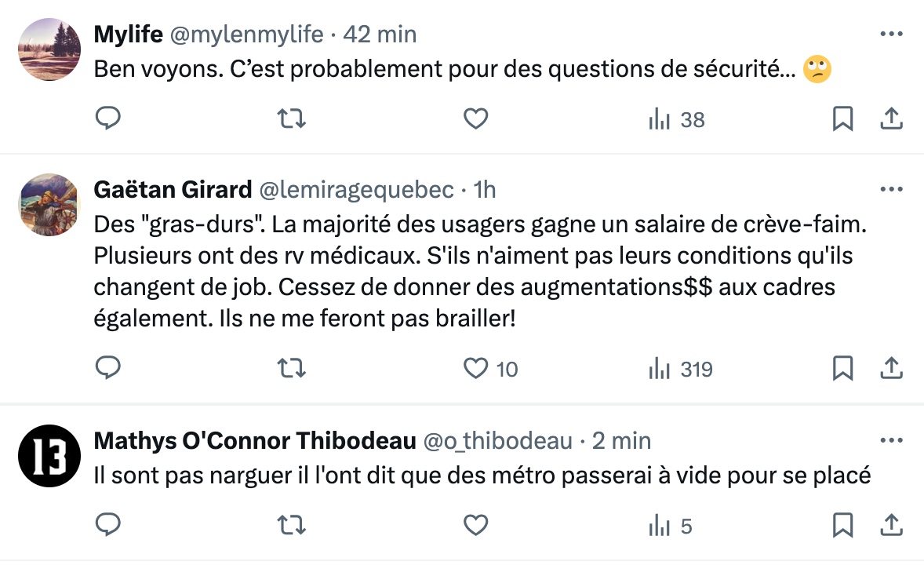Reply to Mathys O'Connor Thibodeau's tweet
Image resolution: width=924 pixels, height=565 pixels.
pyautogui.click(x=107, y=525)
